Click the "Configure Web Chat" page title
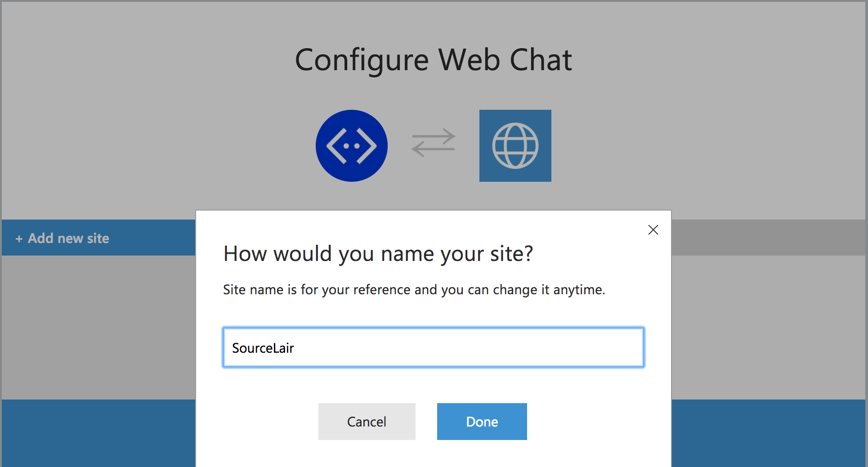The height and width of the screenshot is (467, 868). (x=433, y=60)
